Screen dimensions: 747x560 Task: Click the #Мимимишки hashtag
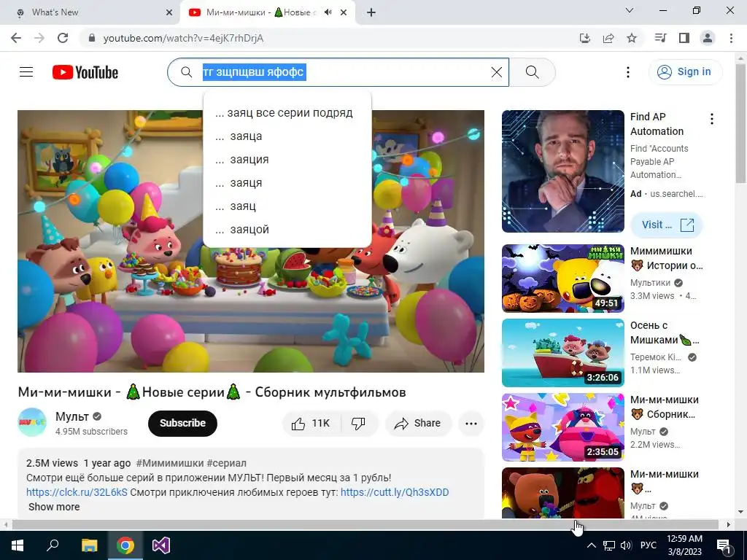pyautogui.click(x=169, y=463)
